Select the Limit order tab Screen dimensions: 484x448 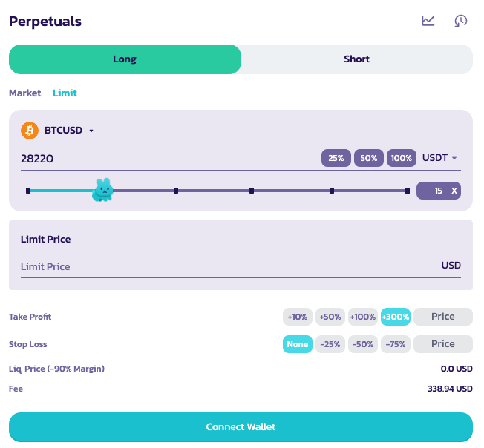pyautogui.click(x=65, y=93)
